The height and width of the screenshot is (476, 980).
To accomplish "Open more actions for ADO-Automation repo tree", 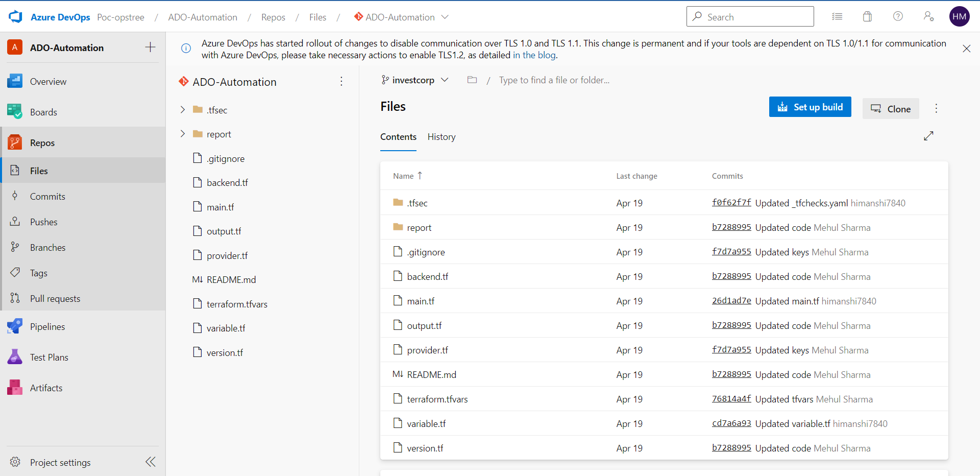I will [x=341, y=81].
